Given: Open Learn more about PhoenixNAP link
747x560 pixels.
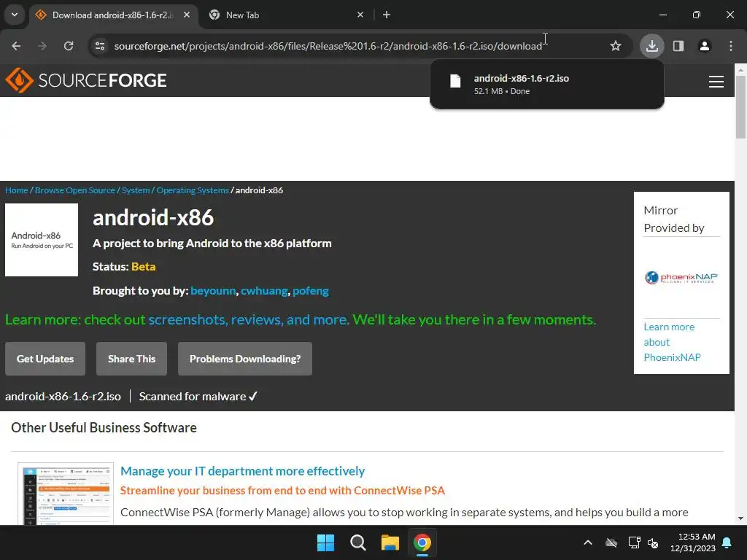Looking at the screenshot, I should point(672,342).
